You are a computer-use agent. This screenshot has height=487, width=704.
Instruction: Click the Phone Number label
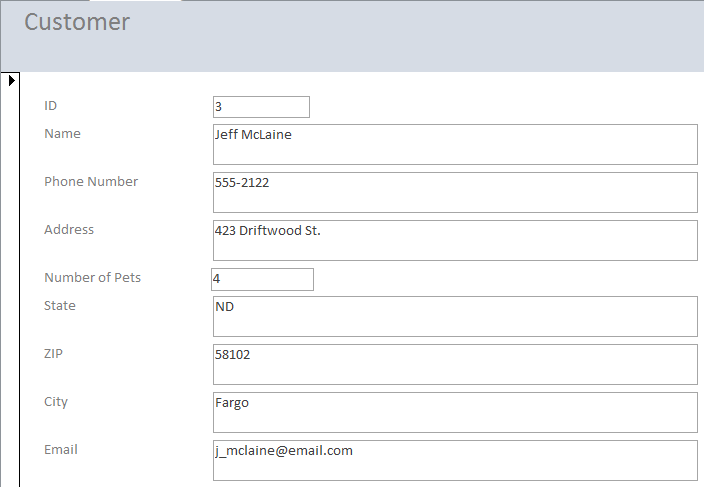(x=91, y=181)
